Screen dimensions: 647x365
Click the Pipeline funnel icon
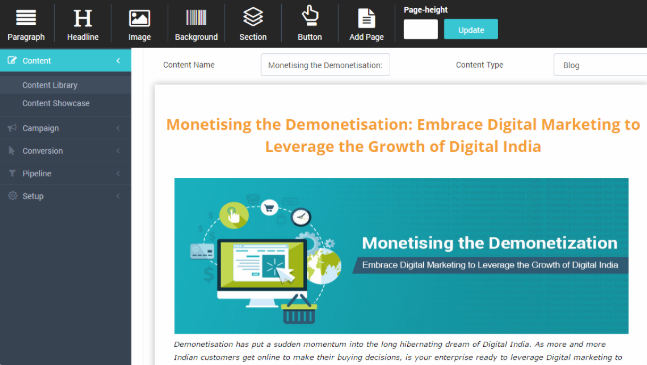coord(12,173)
